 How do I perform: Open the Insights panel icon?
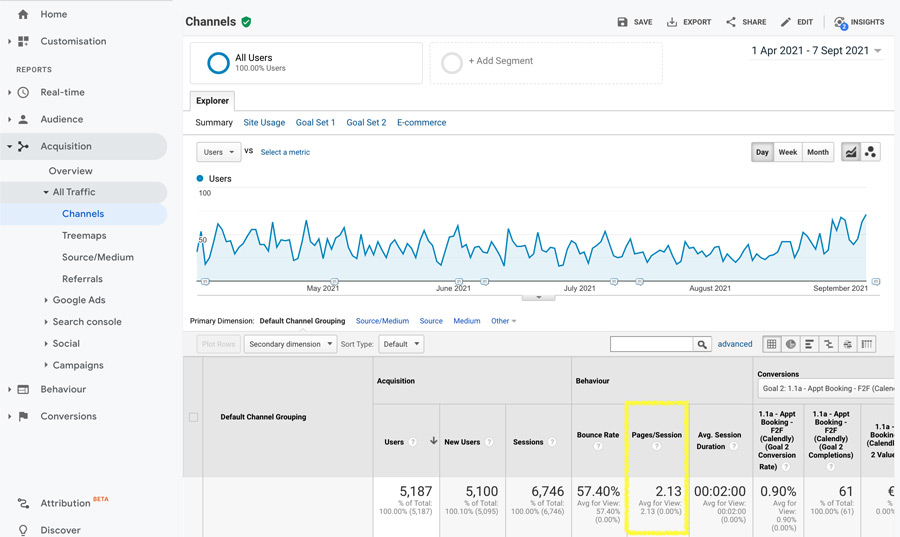click(840, 22)
